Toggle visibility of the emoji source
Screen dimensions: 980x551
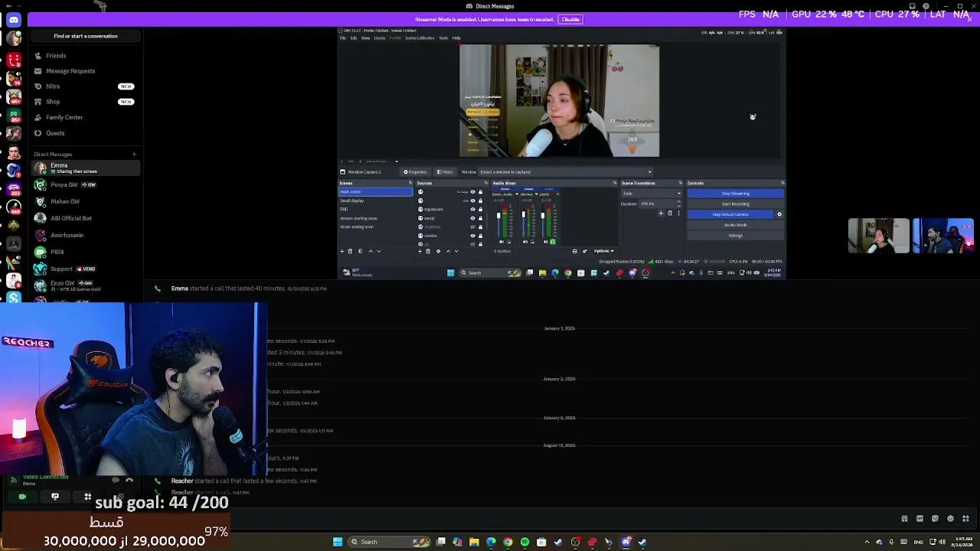[472, 218]
